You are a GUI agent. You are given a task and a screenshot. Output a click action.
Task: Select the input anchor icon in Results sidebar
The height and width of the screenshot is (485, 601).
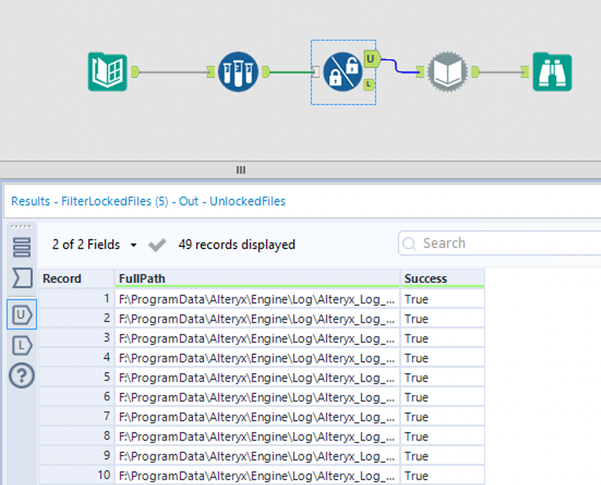point(22,278)
